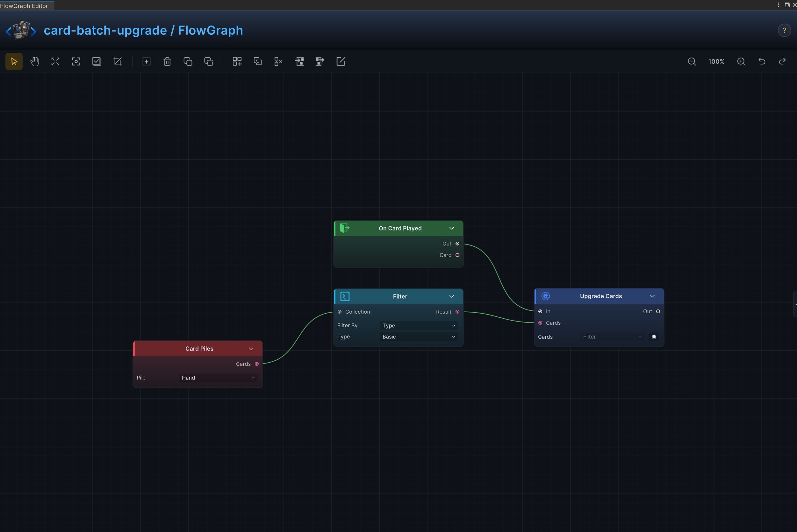Activate the hand pan tool
The image size is (797, 532).
(x=35, y=61)
